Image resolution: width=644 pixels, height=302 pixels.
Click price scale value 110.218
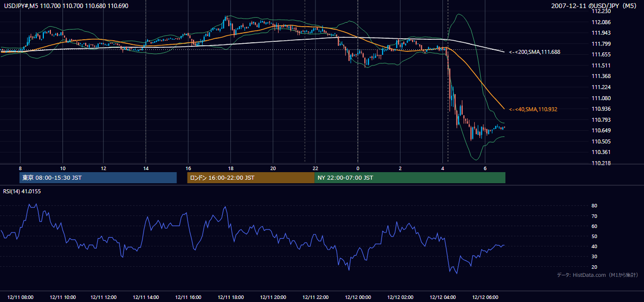(x=602, y=163)
